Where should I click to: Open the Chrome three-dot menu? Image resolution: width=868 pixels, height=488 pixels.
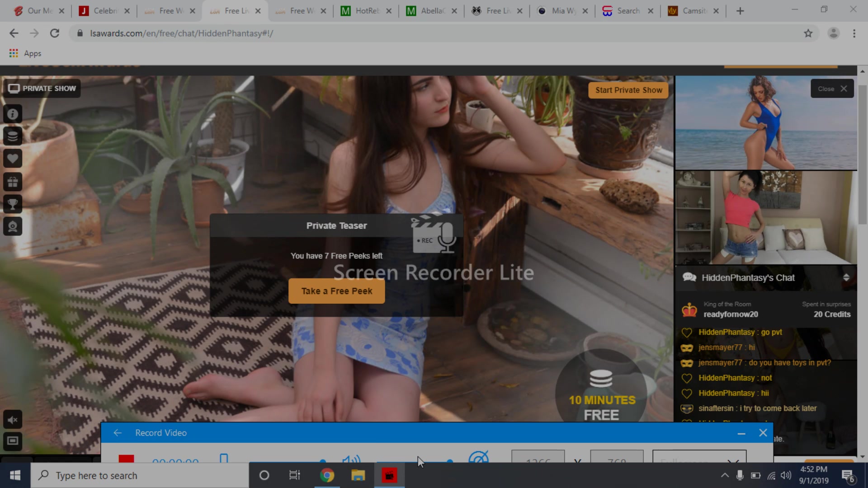pos(854,33)
